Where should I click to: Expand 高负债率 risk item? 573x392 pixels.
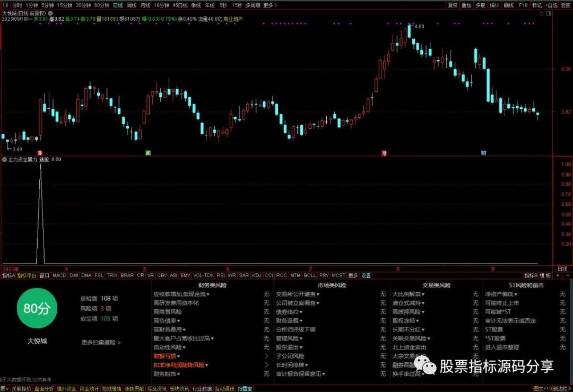coord(167,321)
